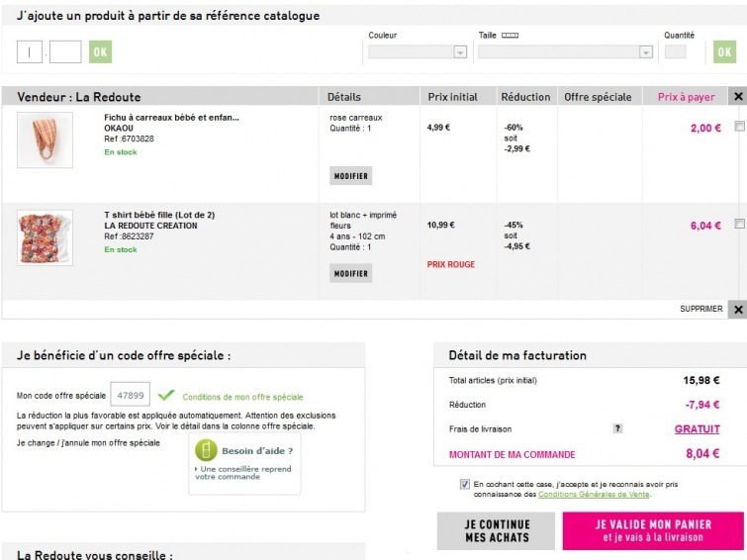
Task: Click the X icon beside Prix à payer
Action: (x=737, y=96)
